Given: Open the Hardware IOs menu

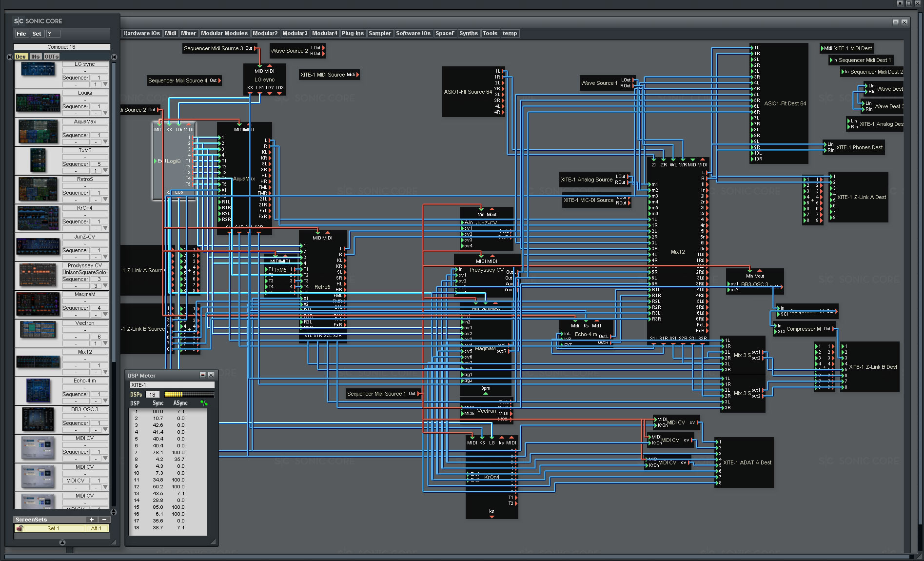Looking at the screenshot, I should tap(142, 33).
